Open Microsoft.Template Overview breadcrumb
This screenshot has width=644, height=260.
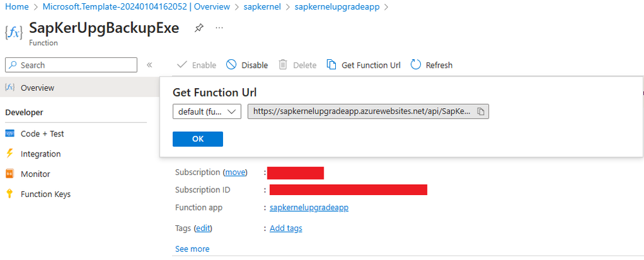[137, 6]
